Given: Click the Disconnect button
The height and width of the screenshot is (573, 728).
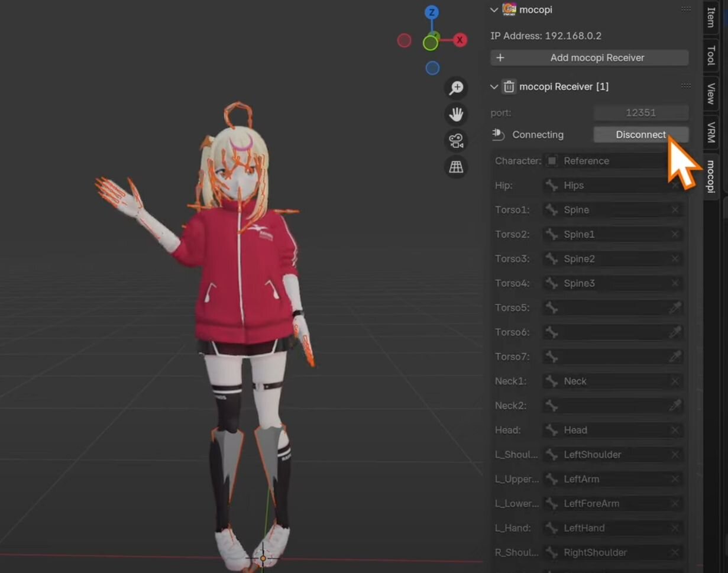Looking at the screenshot, I should click(640, 135).
